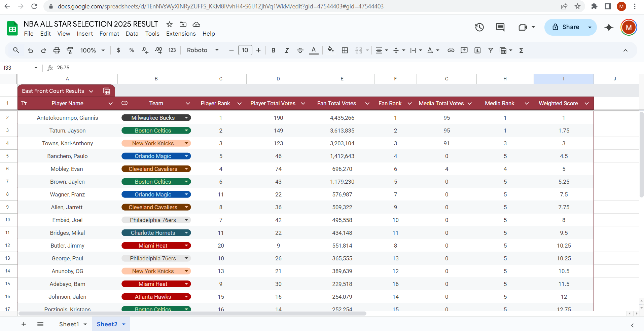Open more number formats 123 button
This screenshot has height=331, width=644.
172,50
